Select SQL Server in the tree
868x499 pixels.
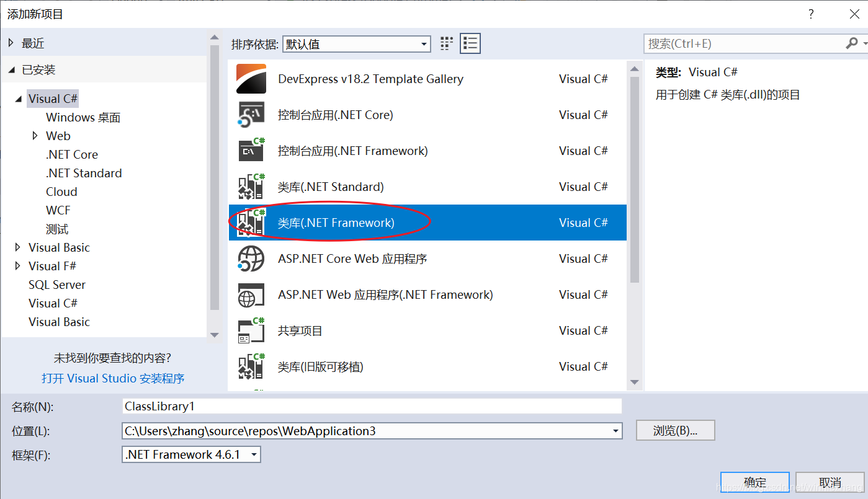coord(57,285)
